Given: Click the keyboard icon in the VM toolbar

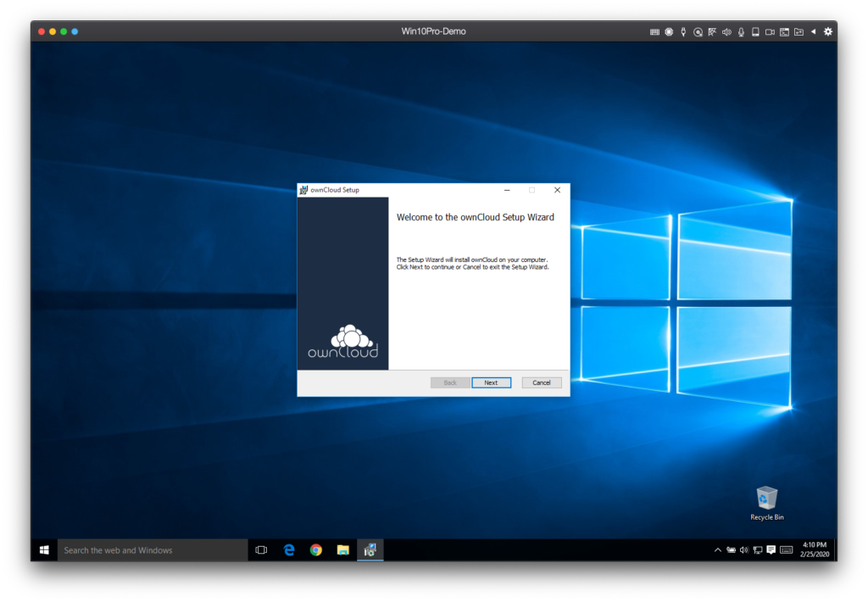Looking at the screenshot, I should click(x=654, y=32).
